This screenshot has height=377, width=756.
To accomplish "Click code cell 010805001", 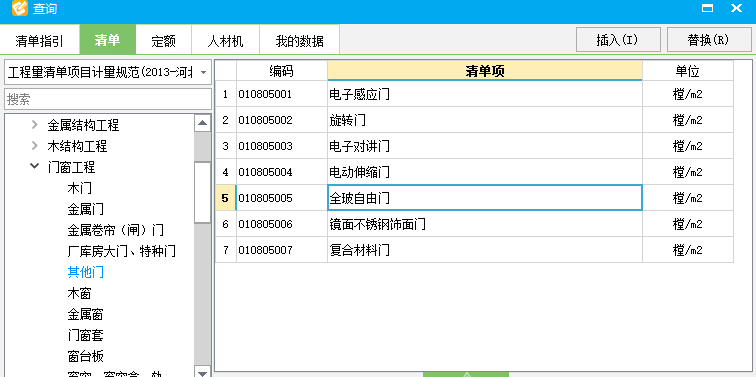I will [282, 94].
